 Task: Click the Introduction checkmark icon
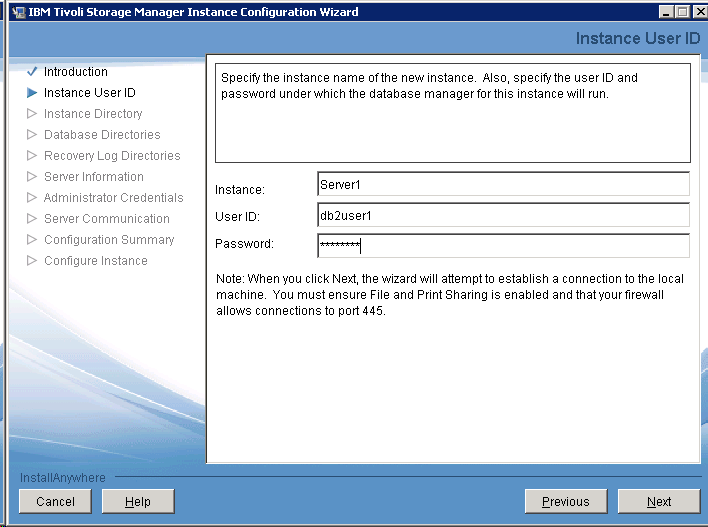(x=32, y=72)
